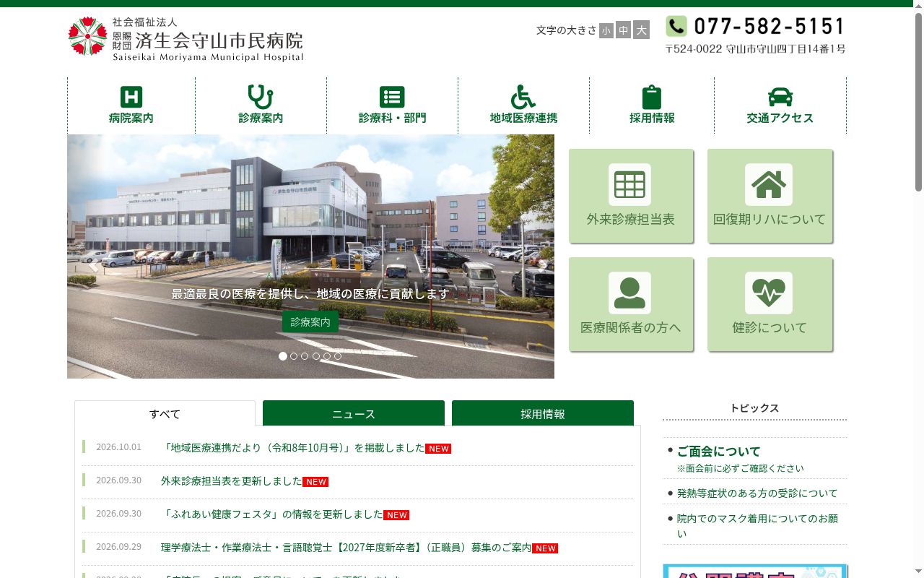This screenshot has width=924, height=578.
Task: Select the list icon above 診療科・部門
Action: pyautogui.click(x=392, y=97)
